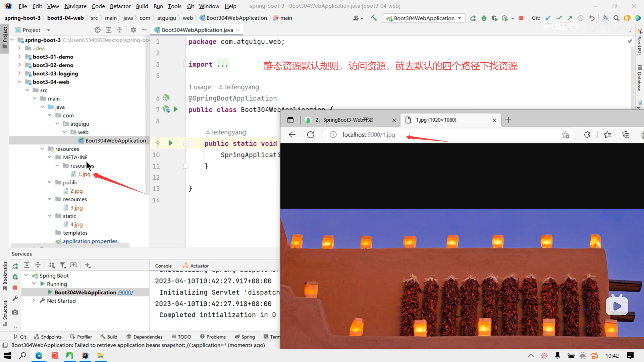Click the Build project hammer icon
This screenshot has width=644, height=362.
coord(374,18)
